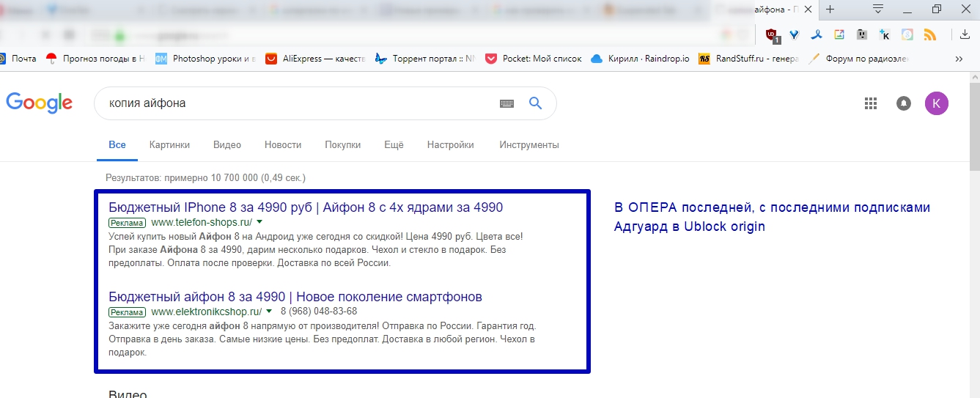Close the current 'айфона' tab

808,10
